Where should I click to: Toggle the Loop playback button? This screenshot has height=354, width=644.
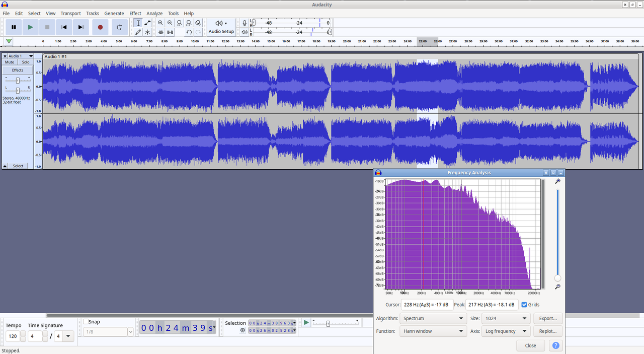[x=120, y=27]
